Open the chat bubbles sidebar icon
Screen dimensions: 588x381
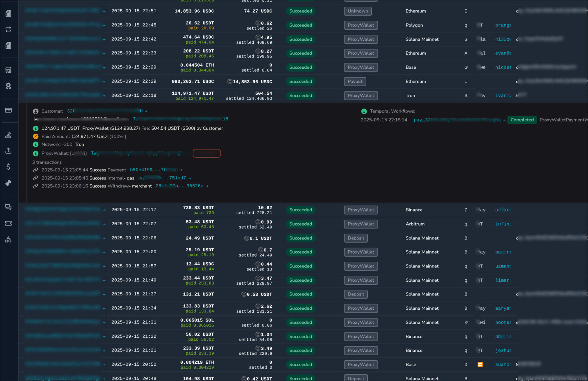click(x=8, y=207)
